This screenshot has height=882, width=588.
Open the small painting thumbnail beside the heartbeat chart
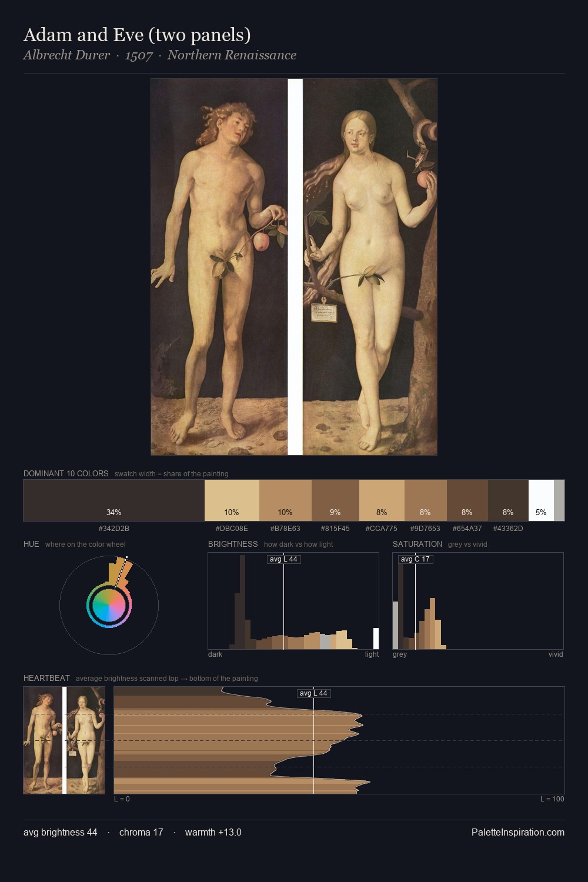pos(64,740)
